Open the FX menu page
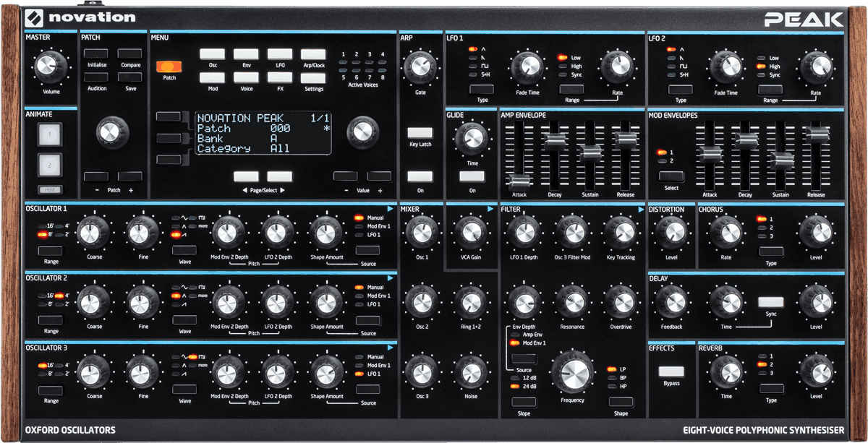 [280, 77]
